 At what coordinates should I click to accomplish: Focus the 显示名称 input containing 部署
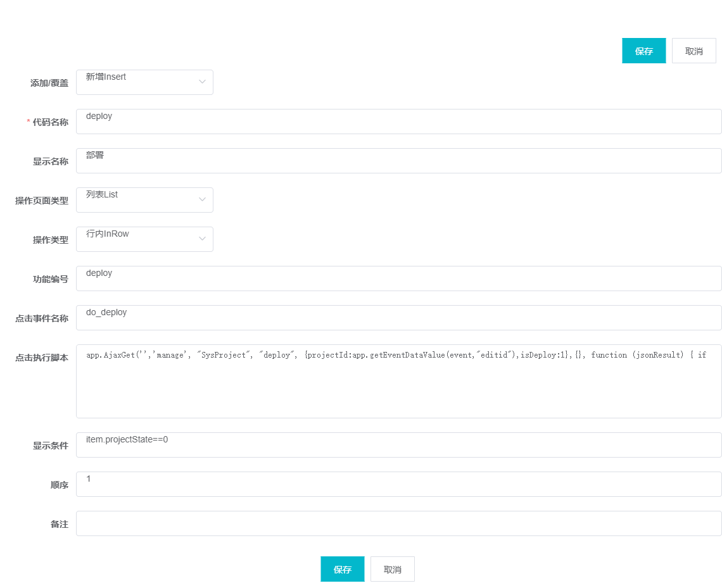click(399, 161)
